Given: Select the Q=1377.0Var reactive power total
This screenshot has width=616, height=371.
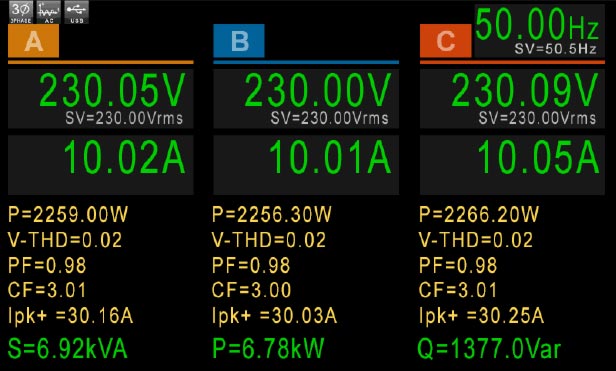Looking at the screenshot, I should pos(489,349).
